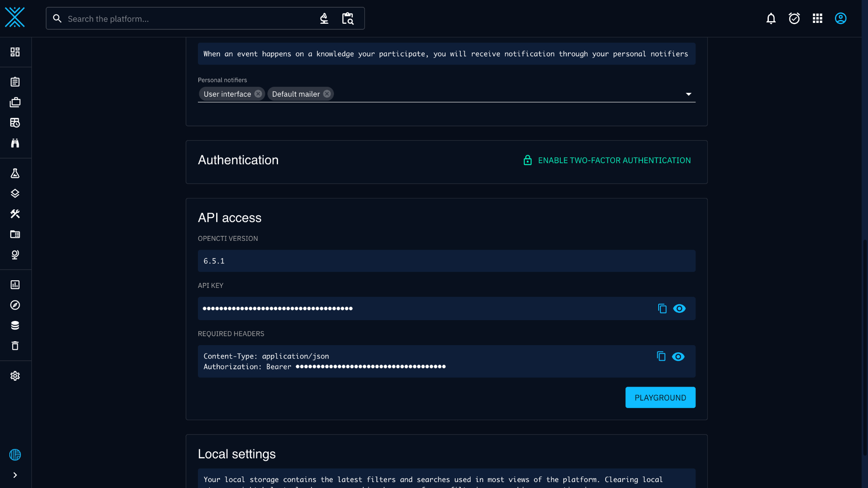Screen dimensions: 868x488
Task: Copy the API key to clipboard
Action: click(x=662, y=308)
